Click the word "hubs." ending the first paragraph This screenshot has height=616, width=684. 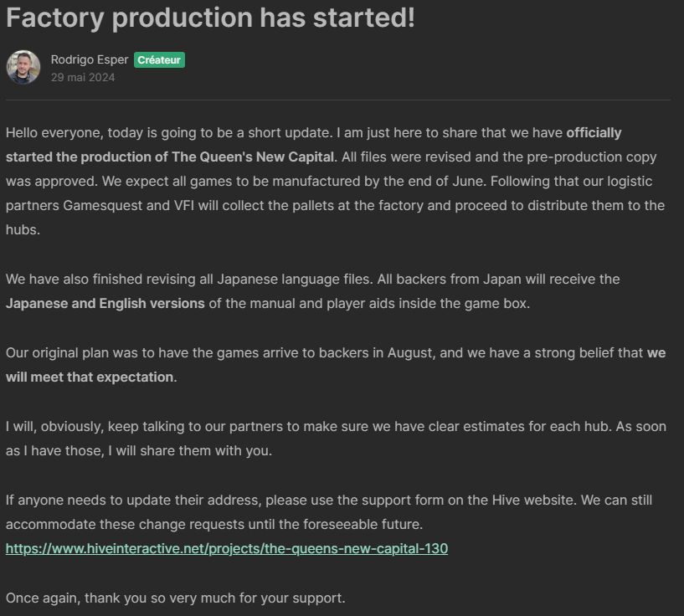click(x=21, y=229)
